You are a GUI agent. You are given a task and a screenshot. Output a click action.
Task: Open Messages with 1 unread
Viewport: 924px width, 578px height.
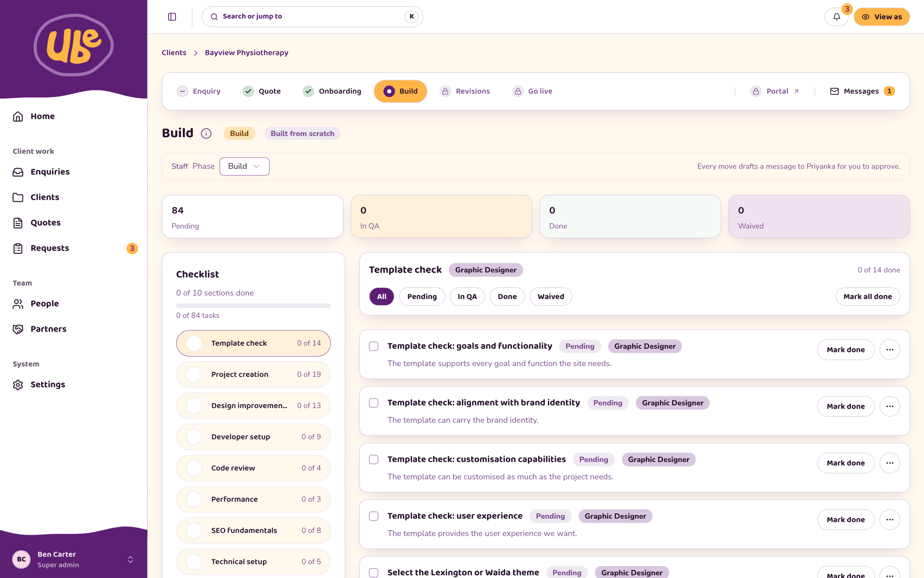point(862,91)
